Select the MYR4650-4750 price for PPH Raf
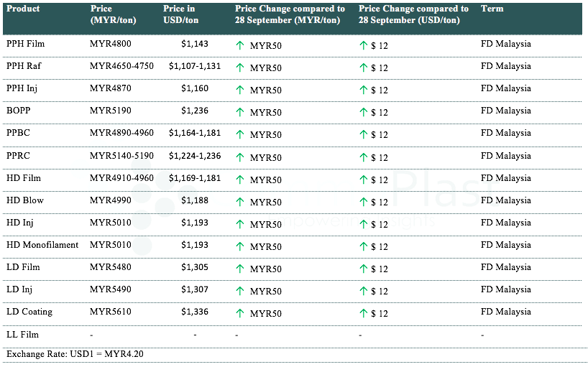 [121, 66]
